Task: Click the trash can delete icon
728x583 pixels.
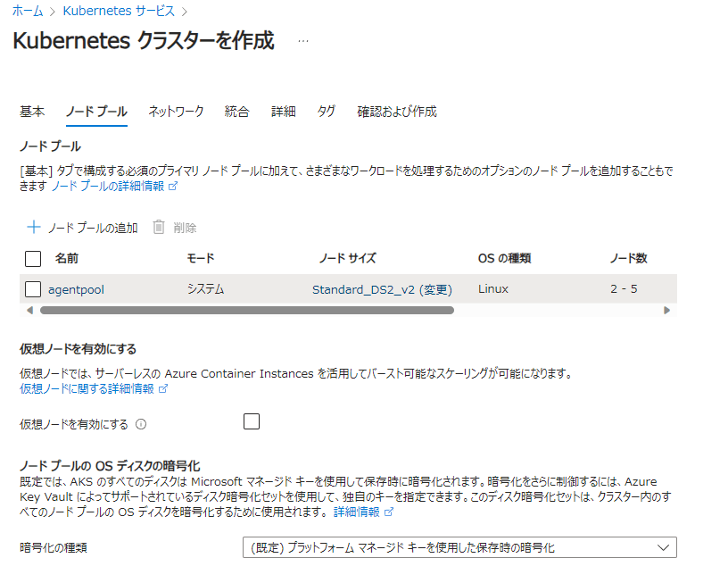Action: pos(159,227)
